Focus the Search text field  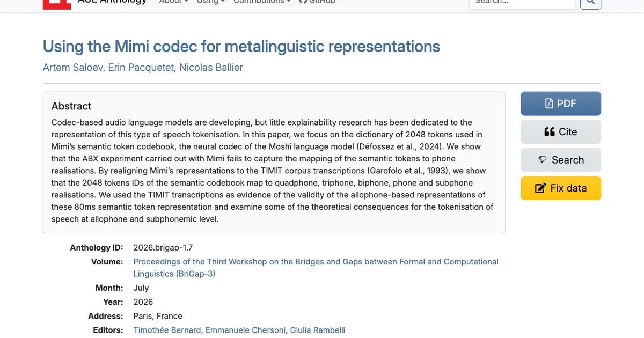pyautogui.click(x=522, y=3)
